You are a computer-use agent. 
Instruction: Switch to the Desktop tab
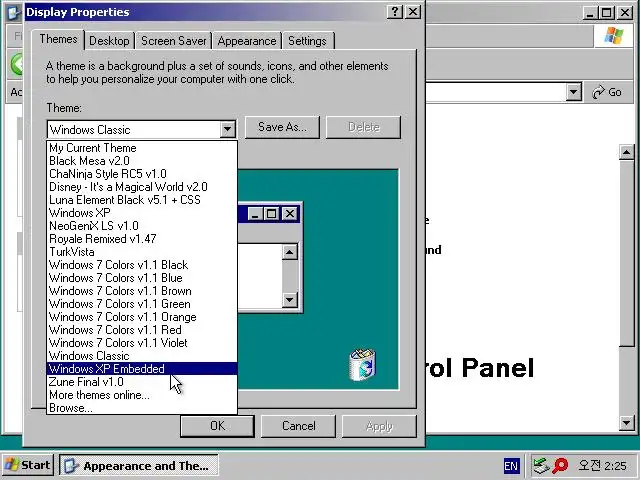click(109, 41)
